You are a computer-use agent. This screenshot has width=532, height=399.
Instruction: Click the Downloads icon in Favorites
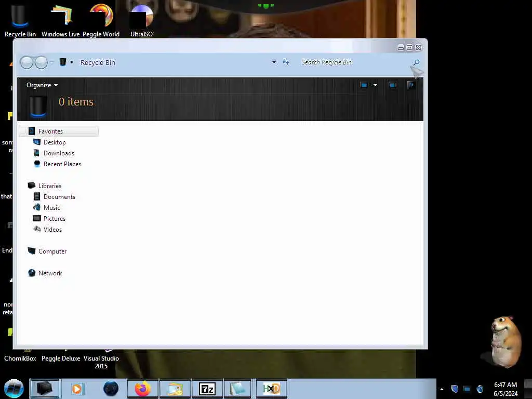pos(37,153)
